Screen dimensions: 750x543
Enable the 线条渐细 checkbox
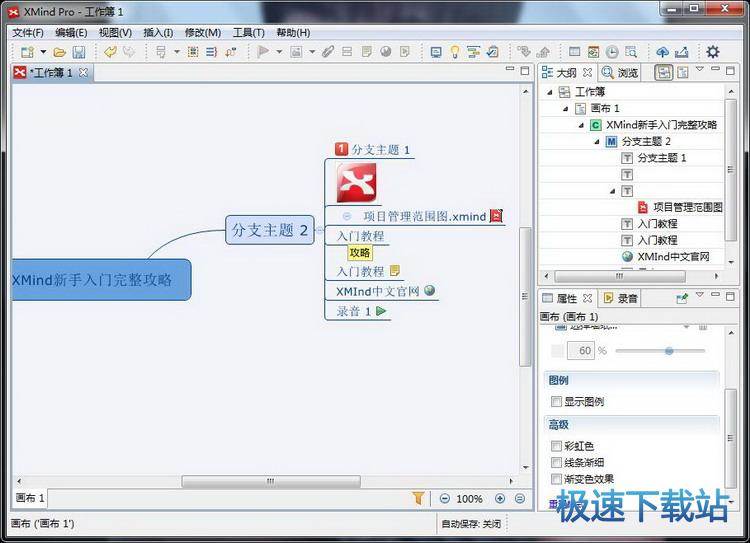point(556,462)
